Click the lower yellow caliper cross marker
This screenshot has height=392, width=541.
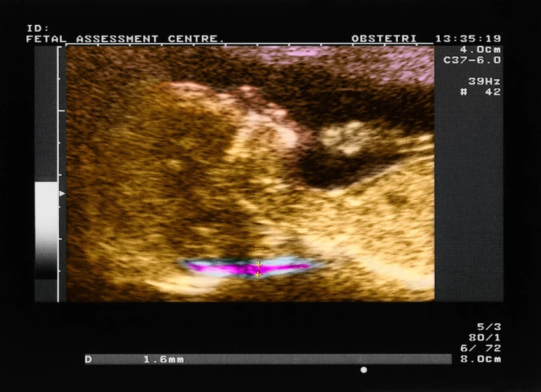pyautogui.click(x=258, y=274)
